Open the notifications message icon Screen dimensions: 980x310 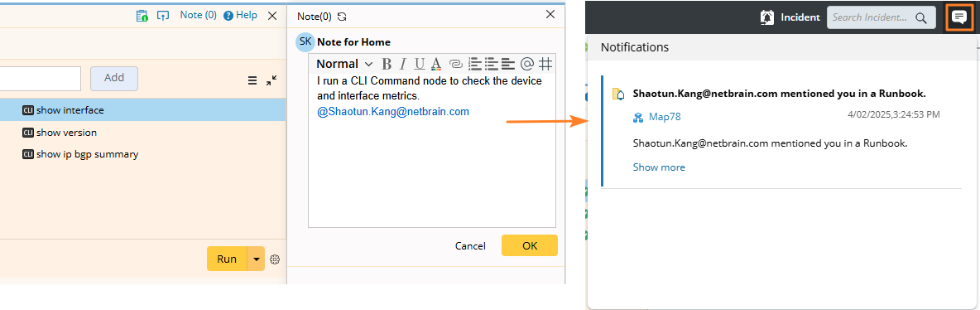pos(958,17)
